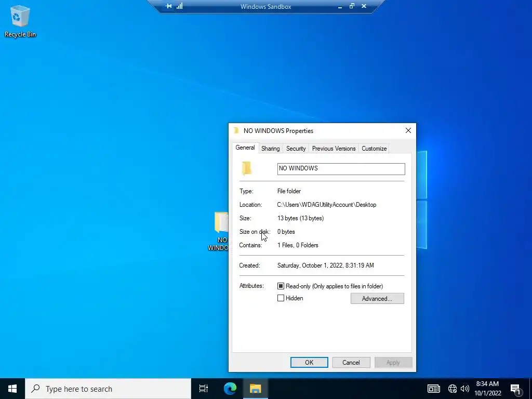Go to the Customize tab

(374, 149)
